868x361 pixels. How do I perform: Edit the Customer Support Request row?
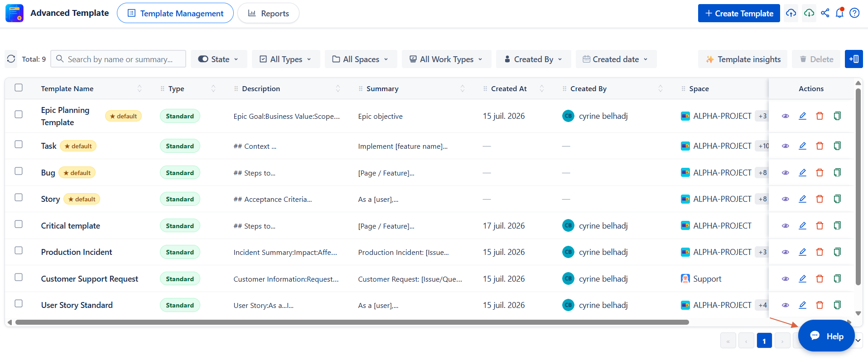tap(802, 279)
